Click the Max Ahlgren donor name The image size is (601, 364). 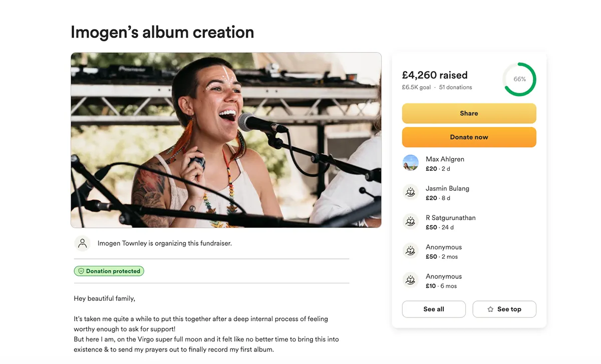pos(445,159)
